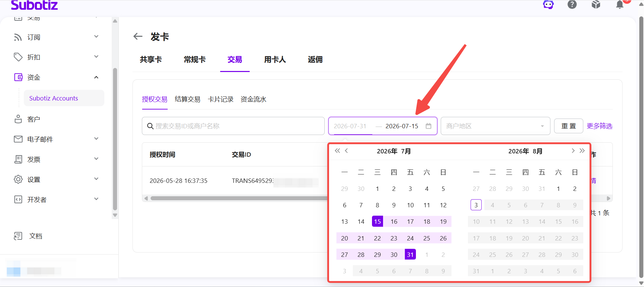Collapse the 资金 sidebar menu
The image size is (644, 287).
click(96, 77)
